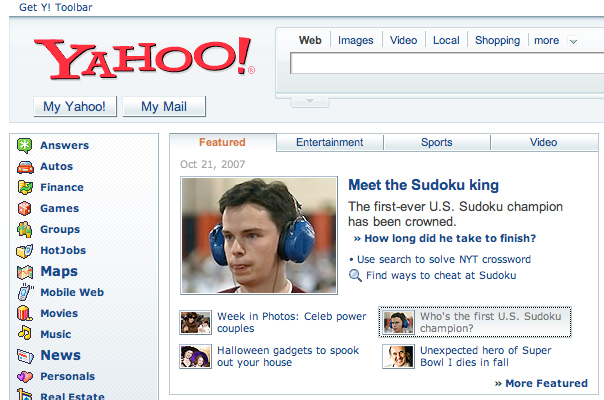Image resolution: width=604 pixels, height=400 pixels.
Task: Expand the tab below the search box
Action: [310, 102]
